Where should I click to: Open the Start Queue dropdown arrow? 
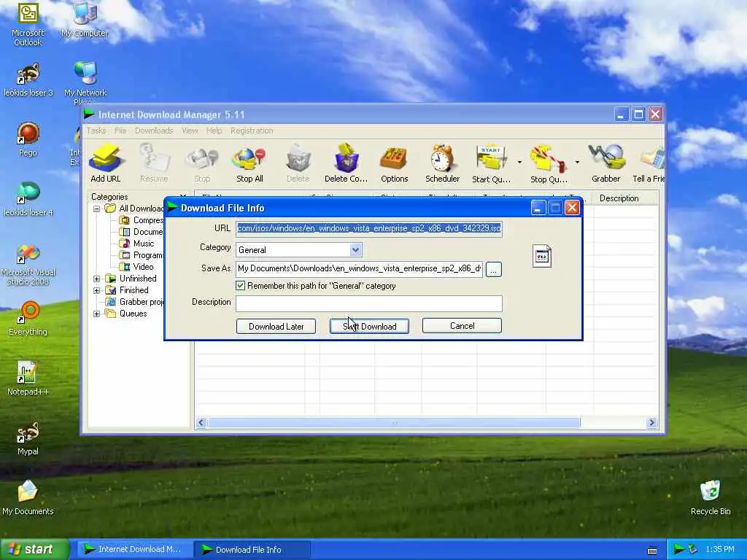519,163
